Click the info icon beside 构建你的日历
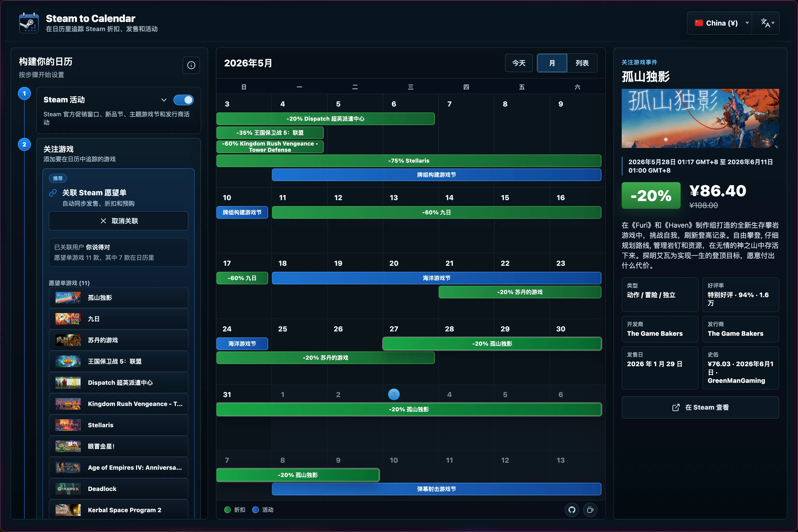This screenshot has width=798, height=532. click(191, 65)
